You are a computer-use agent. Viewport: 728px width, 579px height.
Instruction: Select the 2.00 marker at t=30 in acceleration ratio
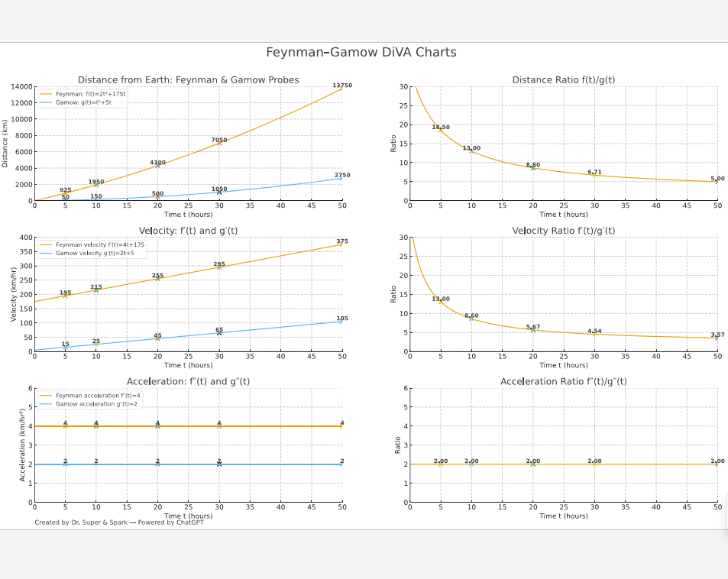[594, 464]
